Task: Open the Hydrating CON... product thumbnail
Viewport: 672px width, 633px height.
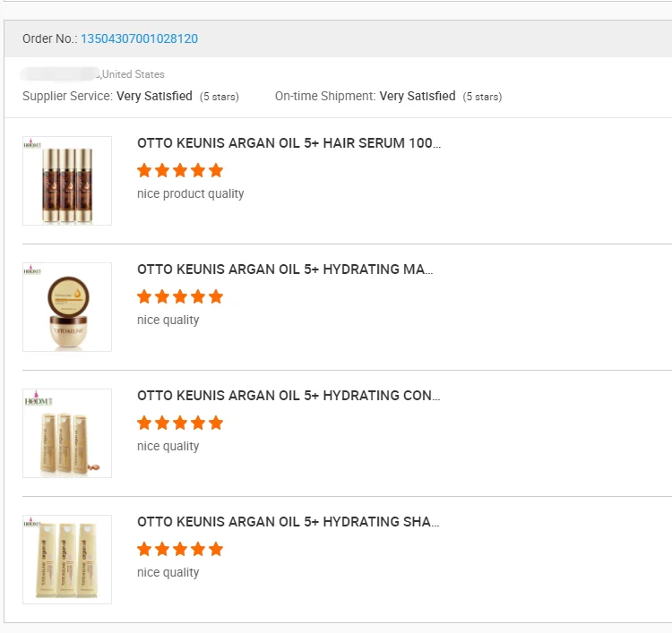Action: click(x=67, y=433)
